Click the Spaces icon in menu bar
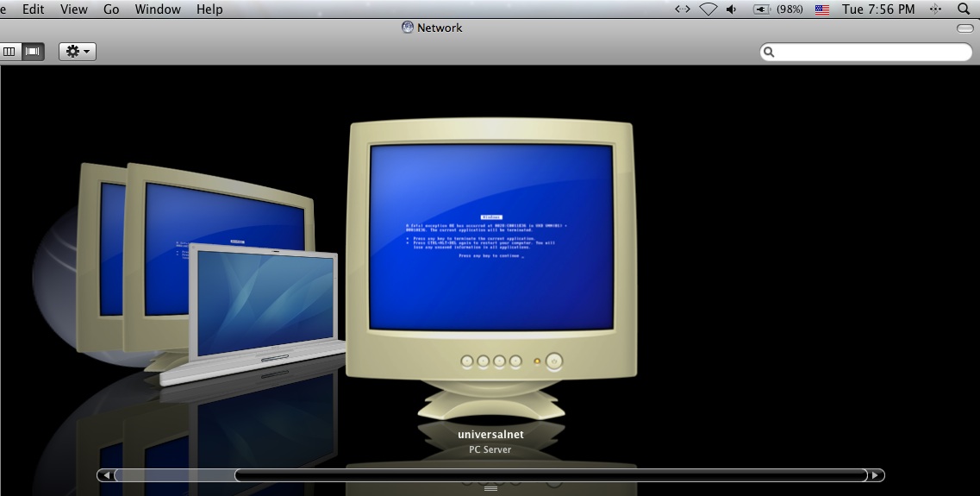The image size is (980, 496). tap(936, 9)
